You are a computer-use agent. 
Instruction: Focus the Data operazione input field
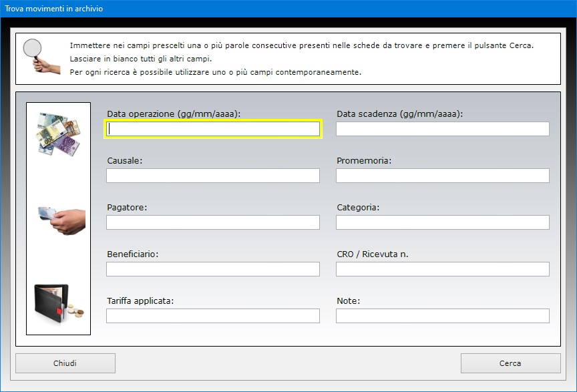213,129
